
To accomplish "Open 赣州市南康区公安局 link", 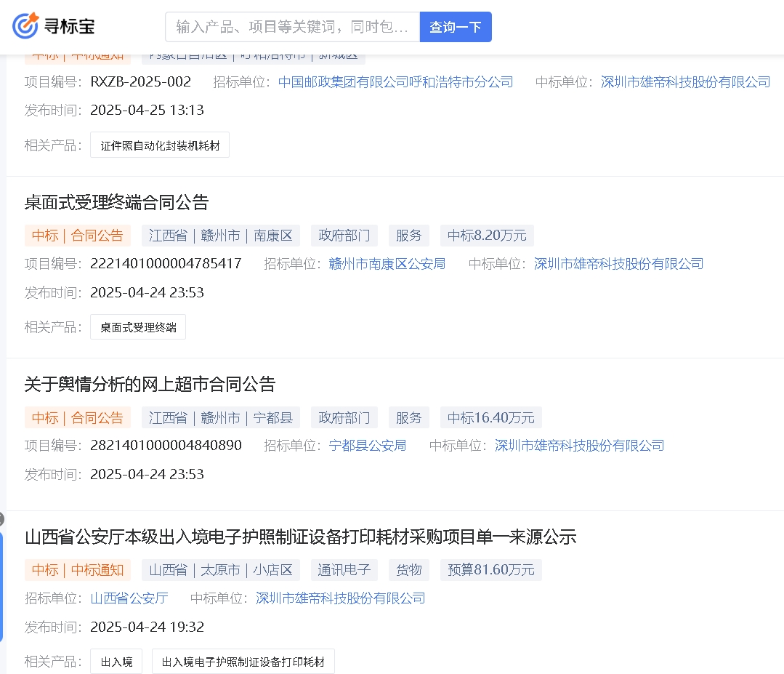I will (x=387, y=264).
